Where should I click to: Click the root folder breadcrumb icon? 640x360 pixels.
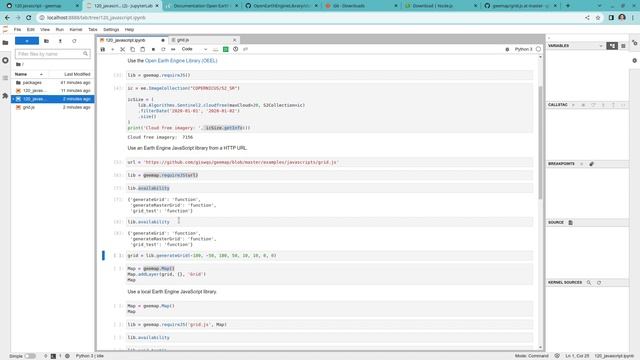click(18, 64)
